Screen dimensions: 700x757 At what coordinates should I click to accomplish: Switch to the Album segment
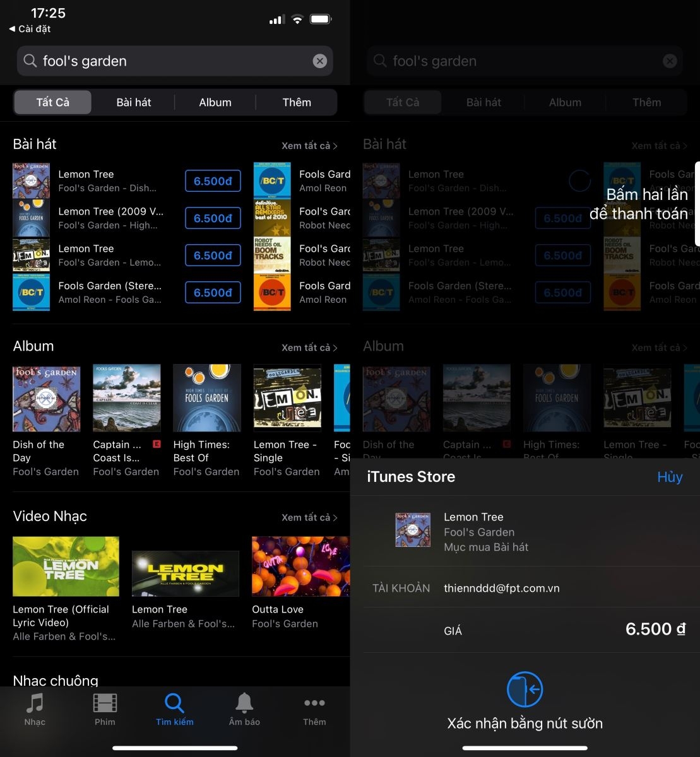(215, 102)
